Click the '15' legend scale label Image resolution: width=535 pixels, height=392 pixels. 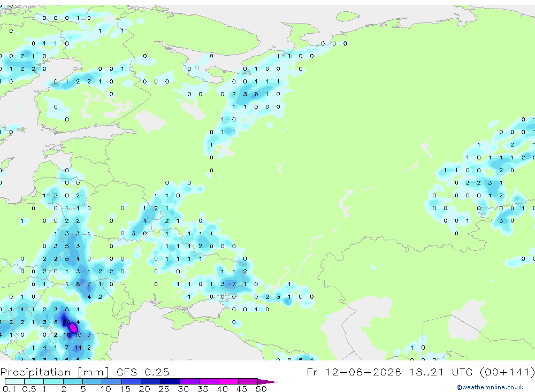click(125, 389)
